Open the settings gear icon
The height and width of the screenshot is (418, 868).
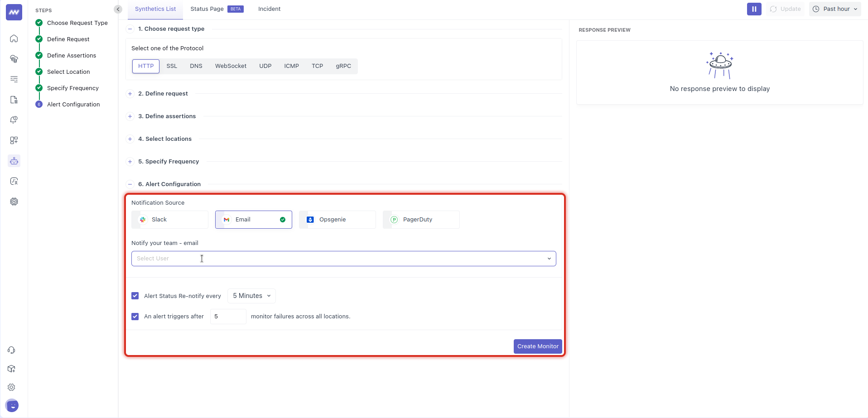(12, 387)
